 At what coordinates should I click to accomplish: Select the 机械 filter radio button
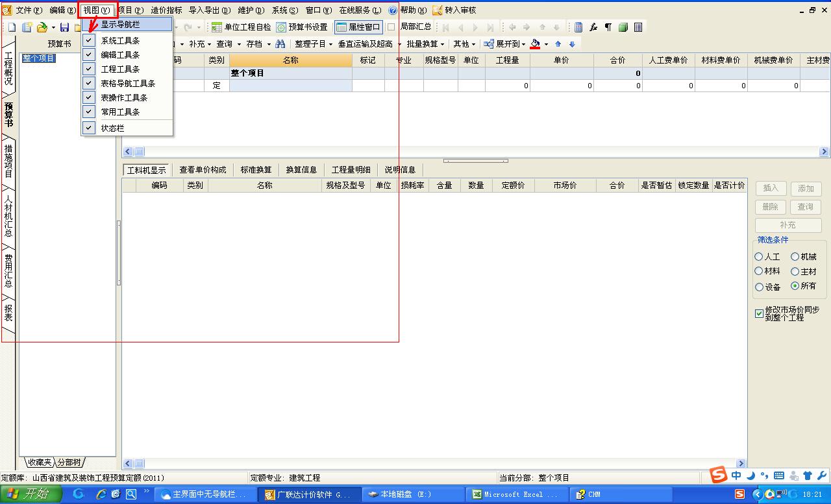pyautogui.click(x=795, y=257)
